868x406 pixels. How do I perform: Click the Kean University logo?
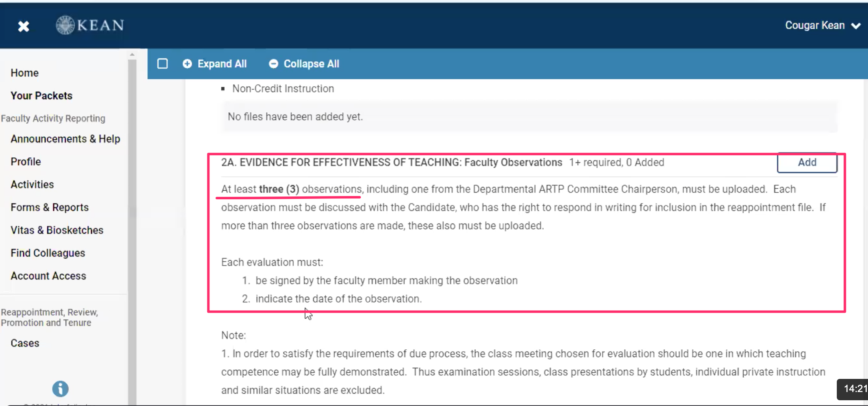90,25
